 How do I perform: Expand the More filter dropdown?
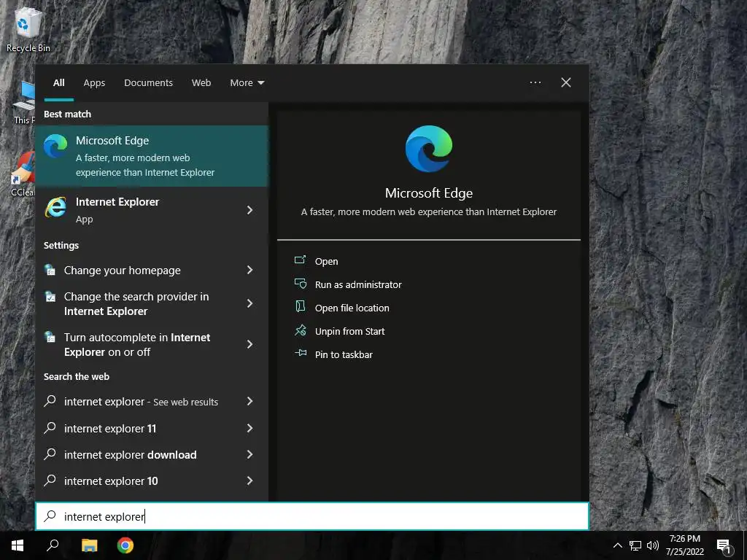click(247, 83)
